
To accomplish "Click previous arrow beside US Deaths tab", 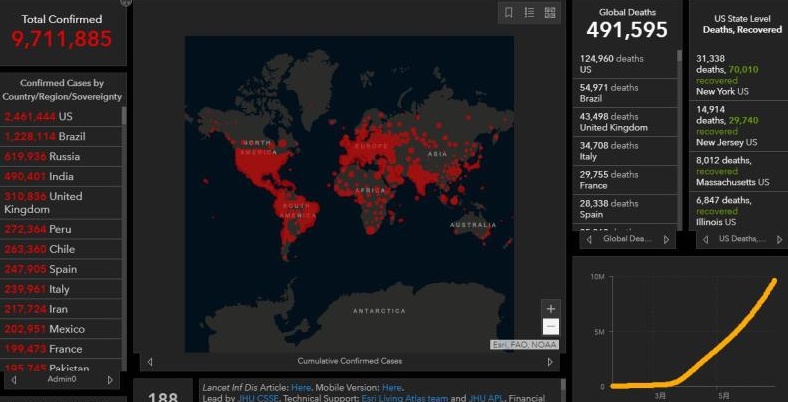I will (706, 239).
